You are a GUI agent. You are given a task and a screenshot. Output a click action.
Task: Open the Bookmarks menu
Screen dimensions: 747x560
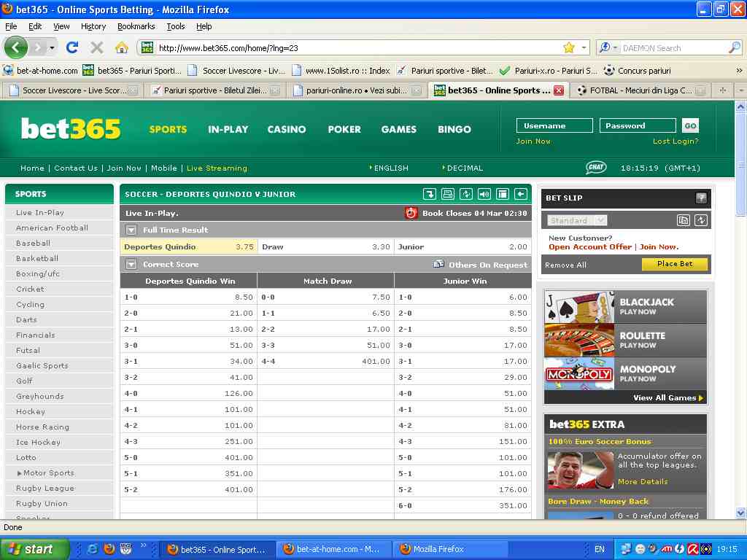(136, 26)
